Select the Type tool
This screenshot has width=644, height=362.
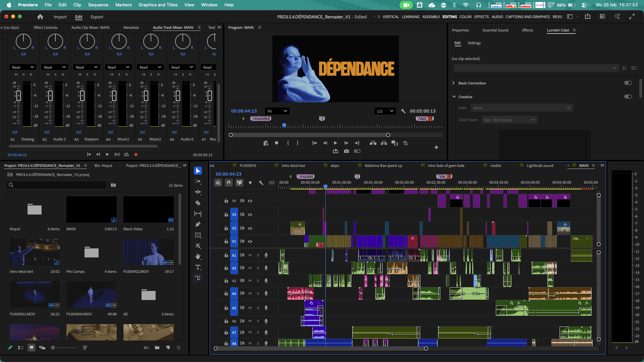(x=198, y=267)
